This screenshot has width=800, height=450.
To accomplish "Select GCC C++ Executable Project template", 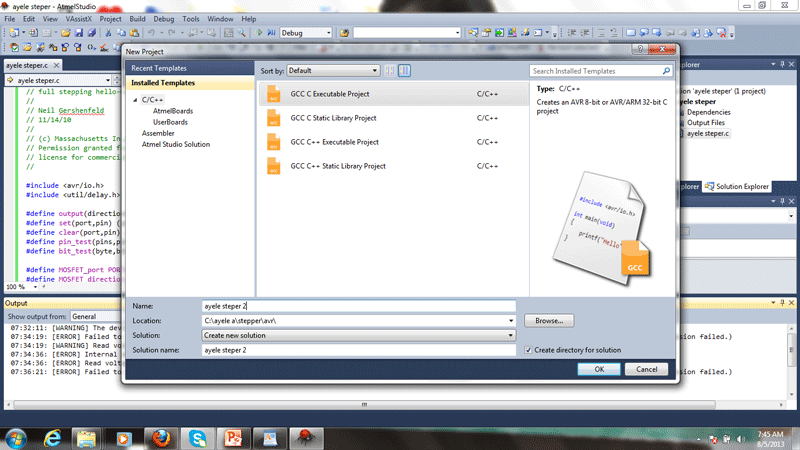I will pyautogui.click(x=393, y=142).
